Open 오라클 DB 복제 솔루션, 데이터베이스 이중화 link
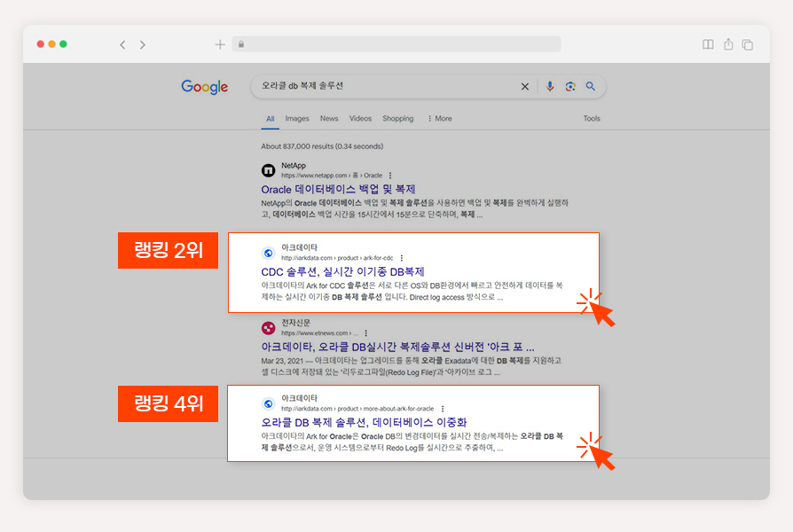The height and width of the screenshot is (532, 793). pyautogui.click(x=365, y=422)
